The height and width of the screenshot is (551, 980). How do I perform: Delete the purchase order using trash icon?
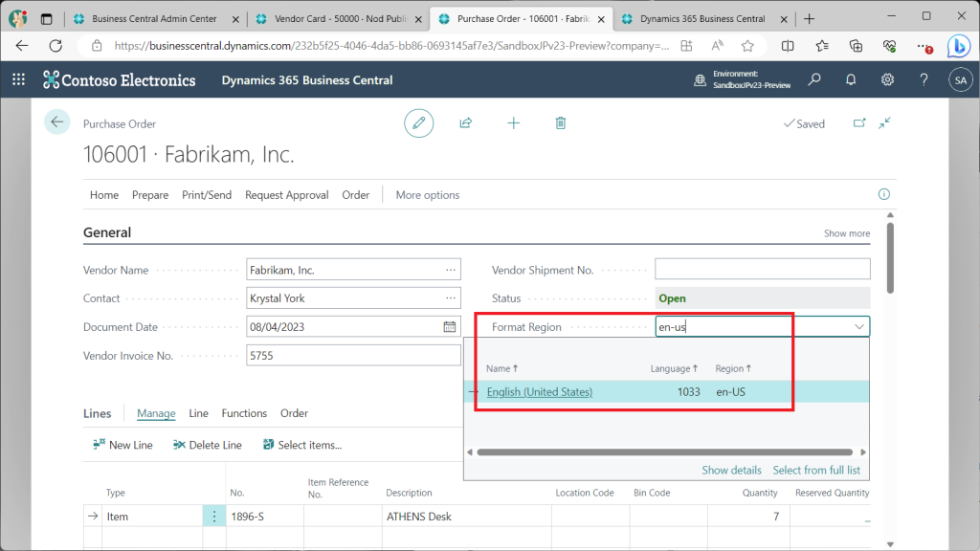(561, 123)
